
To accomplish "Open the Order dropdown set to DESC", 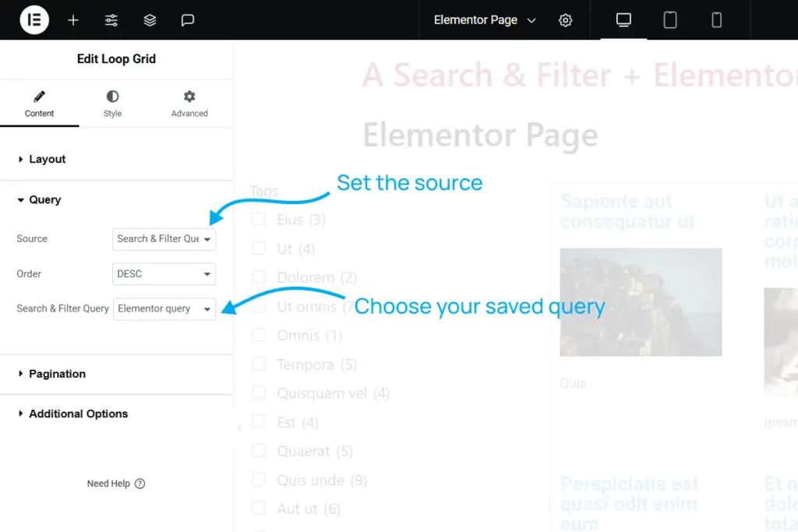I will [x=164, y=274].
